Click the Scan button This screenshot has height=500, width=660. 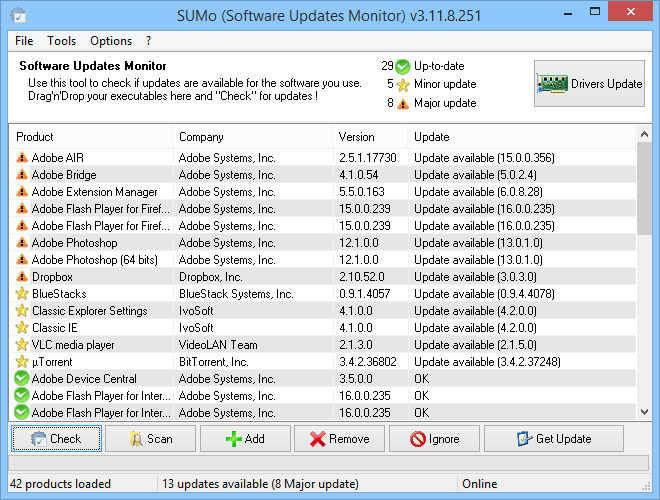(151, 439)
